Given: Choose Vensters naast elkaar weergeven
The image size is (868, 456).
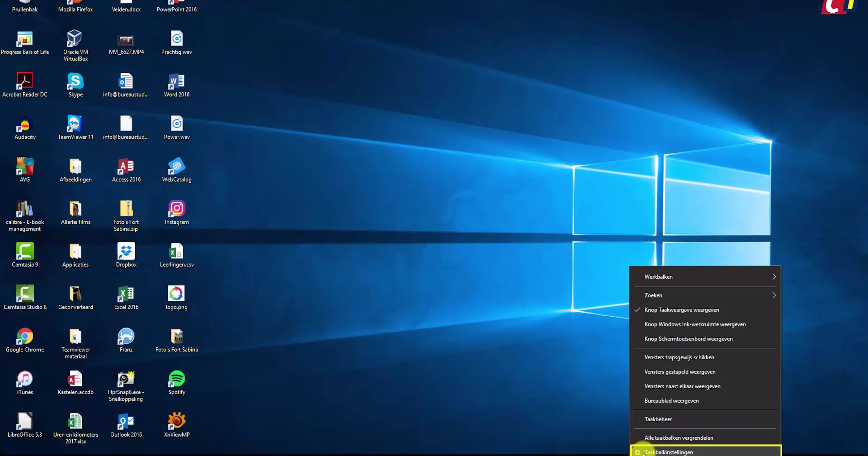Looking at the screenshot, I should pos(682,386).
